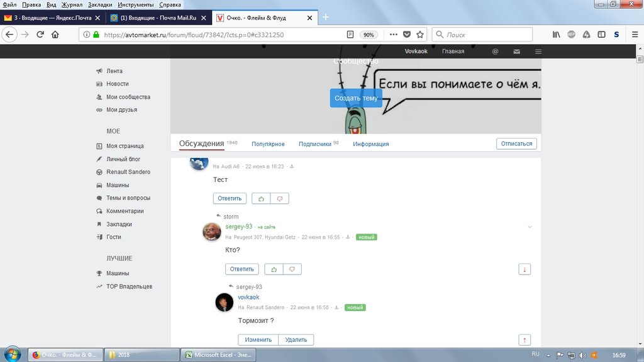This screenshot has width=644, height=362.
Task: Open the Журнал menu
Action: [72, 4]
